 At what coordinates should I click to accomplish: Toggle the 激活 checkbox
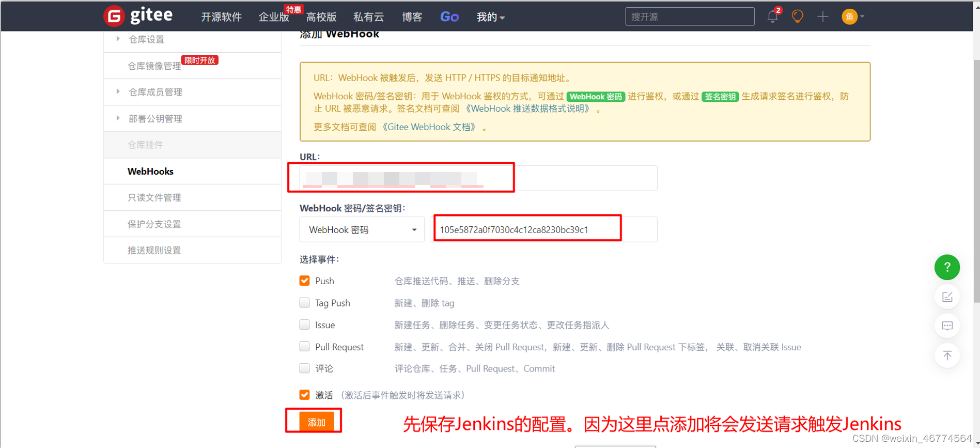coord(304,395)
